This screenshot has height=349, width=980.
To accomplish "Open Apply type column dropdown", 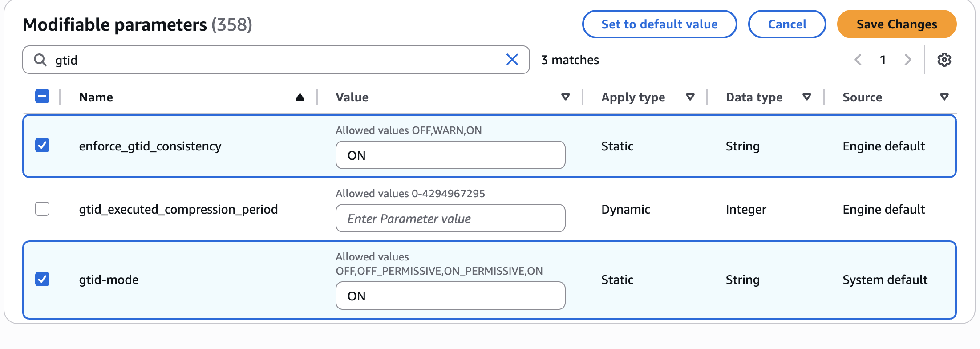I will point(690,97).
